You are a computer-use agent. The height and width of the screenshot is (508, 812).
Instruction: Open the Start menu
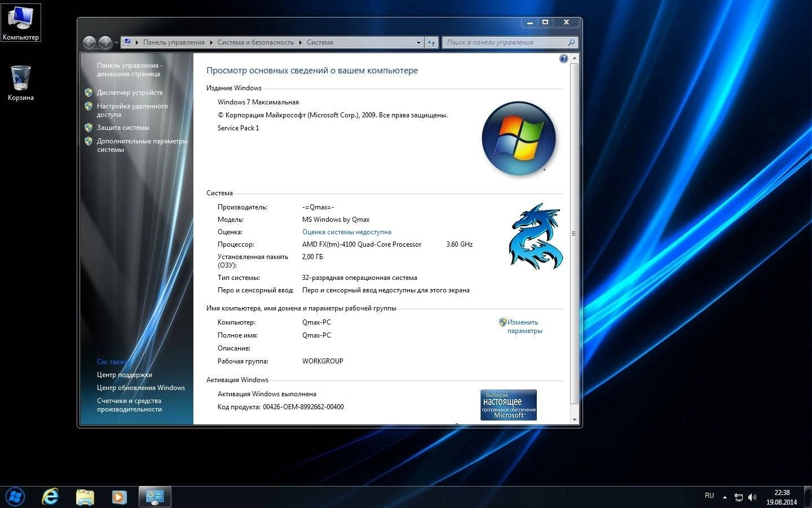pos(15,497)
